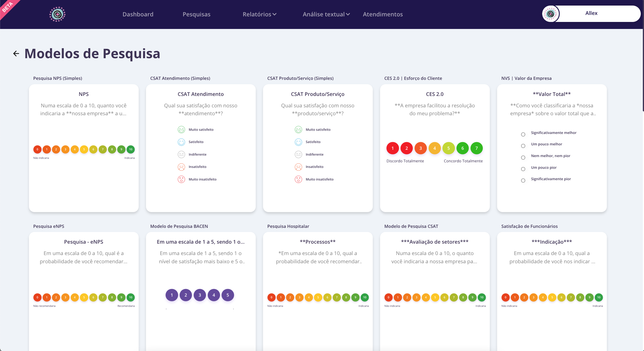
Task: Click the user avatar icon next to Allex
Action: [550, 14]
